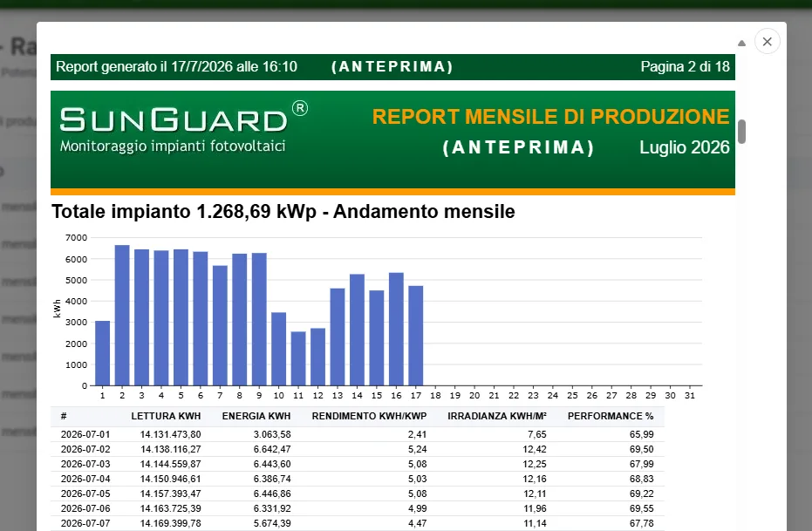Click the 'PERFORMANCE %' column header
Viewport: 812px width, 531px height.
(x=611, y=416)
